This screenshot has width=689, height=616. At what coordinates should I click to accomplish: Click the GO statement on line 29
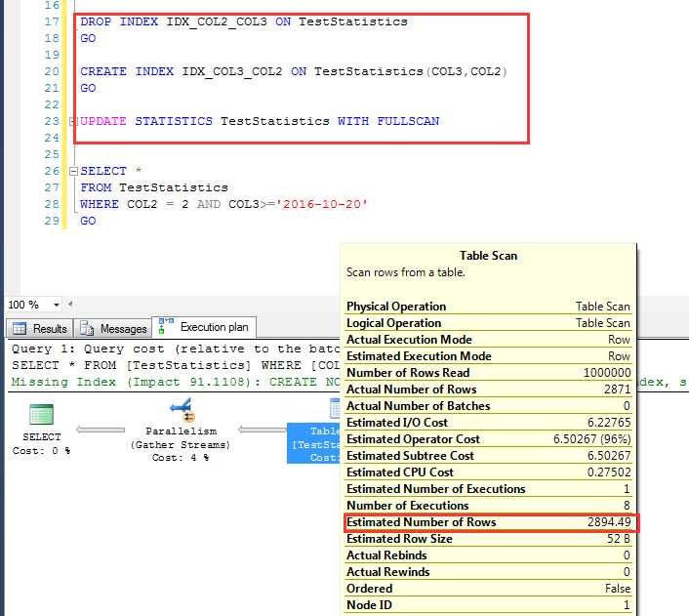pos(88,221)
